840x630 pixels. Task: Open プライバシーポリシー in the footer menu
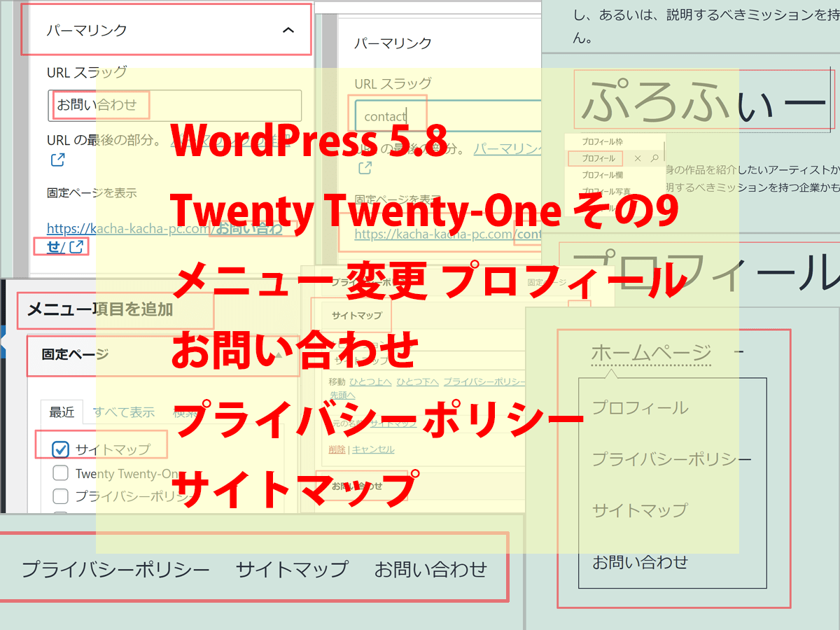pos(115,569)
